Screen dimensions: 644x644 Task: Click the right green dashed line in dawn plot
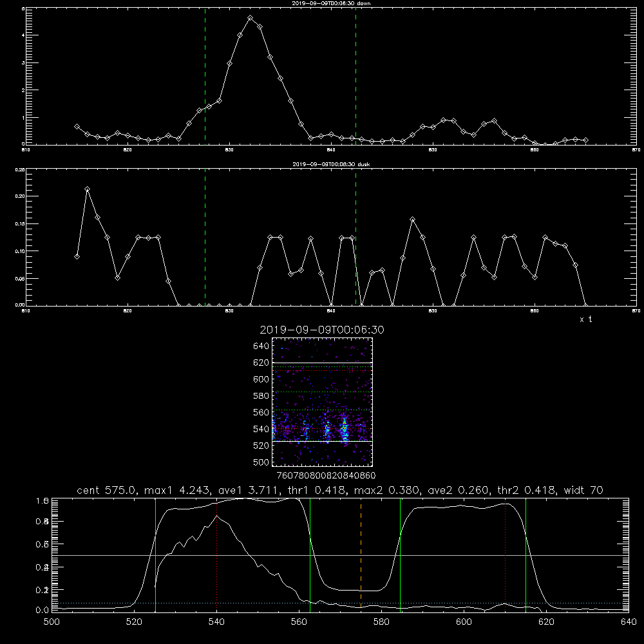pyautogui.click(x=355, y=76)
